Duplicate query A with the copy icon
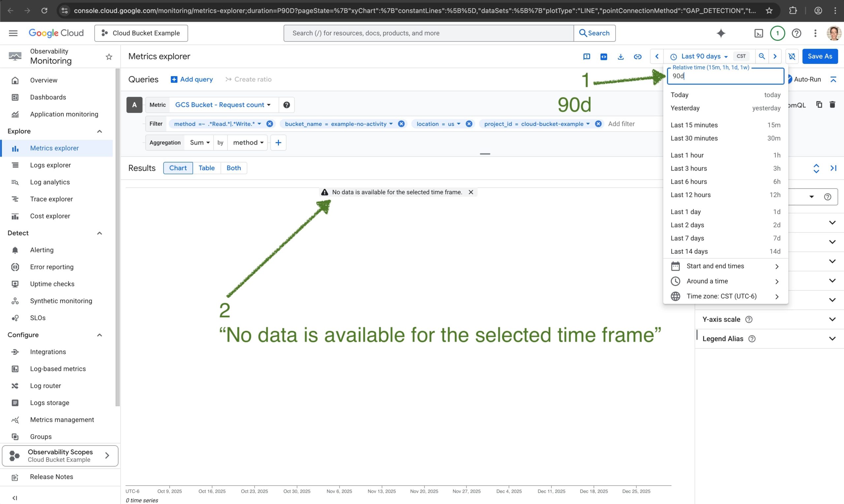 pyautogui.click(x=819, y=105)
